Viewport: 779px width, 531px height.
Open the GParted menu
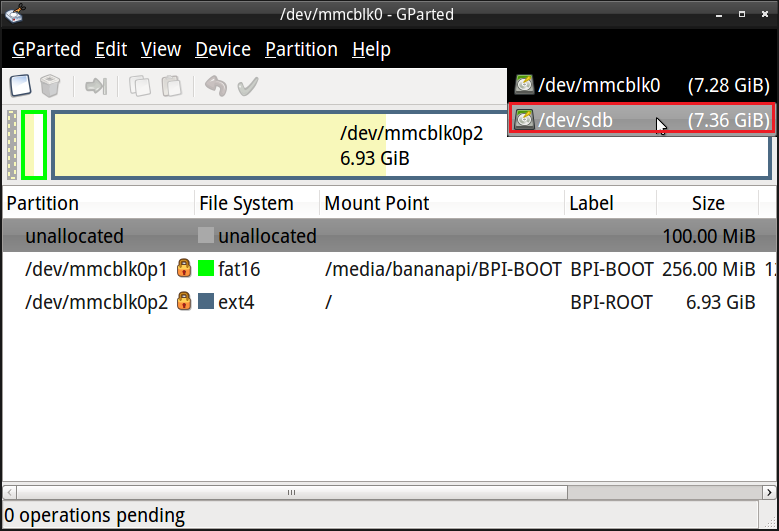(47, 49)
